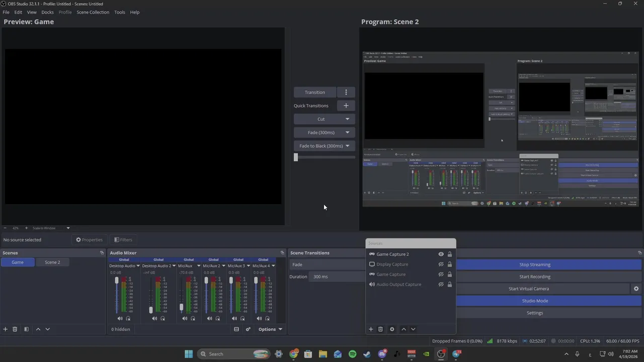Open Spotify from the taskbar

352,354
